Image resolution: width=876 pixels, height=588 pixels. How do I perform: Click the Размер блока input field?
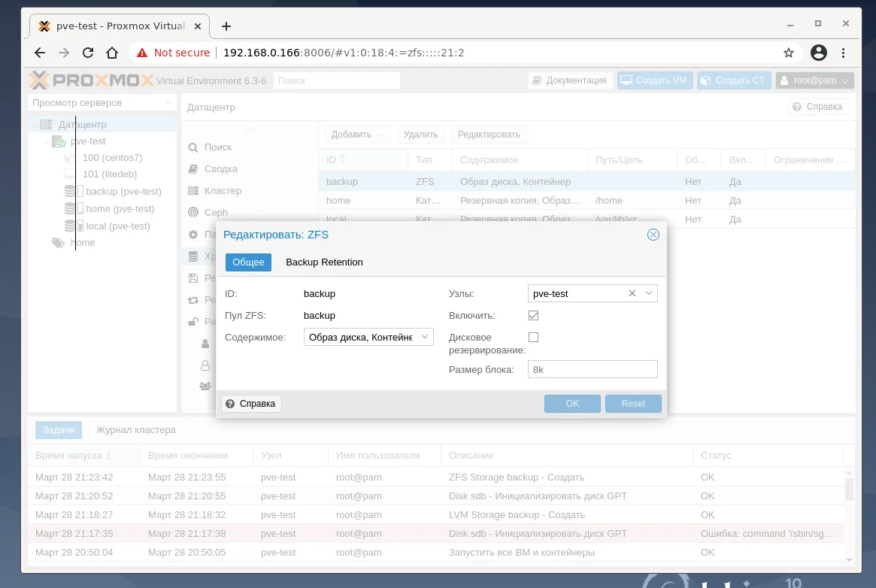[593, 369]
